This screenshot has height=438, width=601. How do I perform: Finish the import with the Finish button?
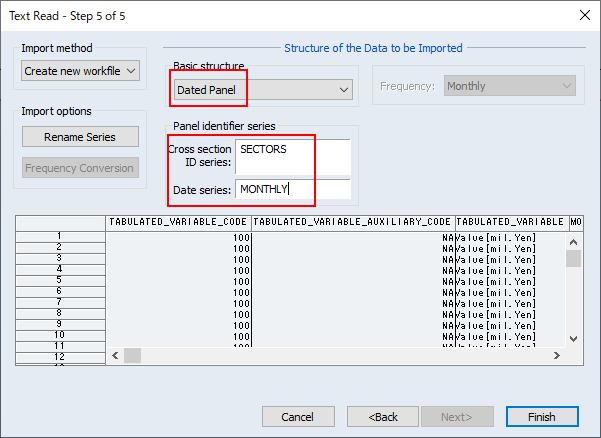(542, 416)
